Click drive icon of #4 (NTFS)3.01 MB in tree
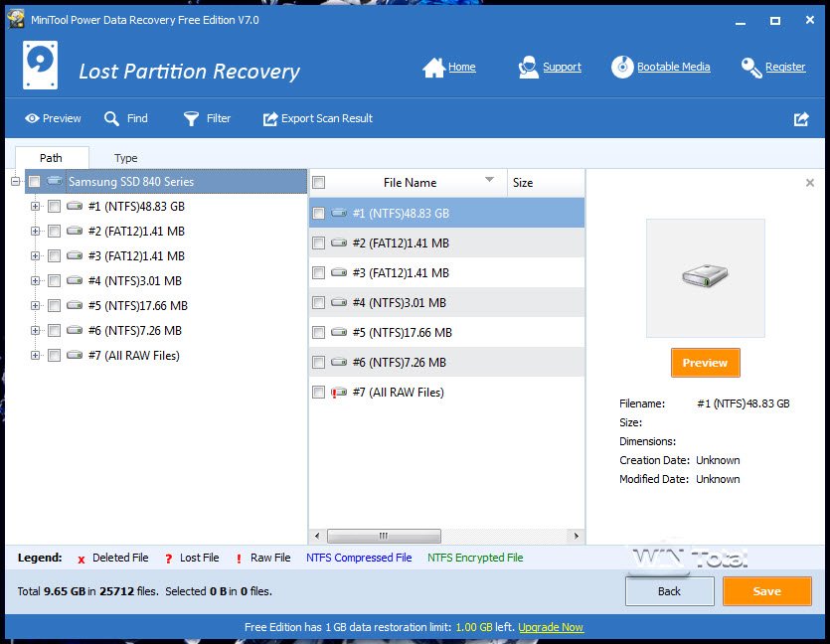 pos(75,280)
